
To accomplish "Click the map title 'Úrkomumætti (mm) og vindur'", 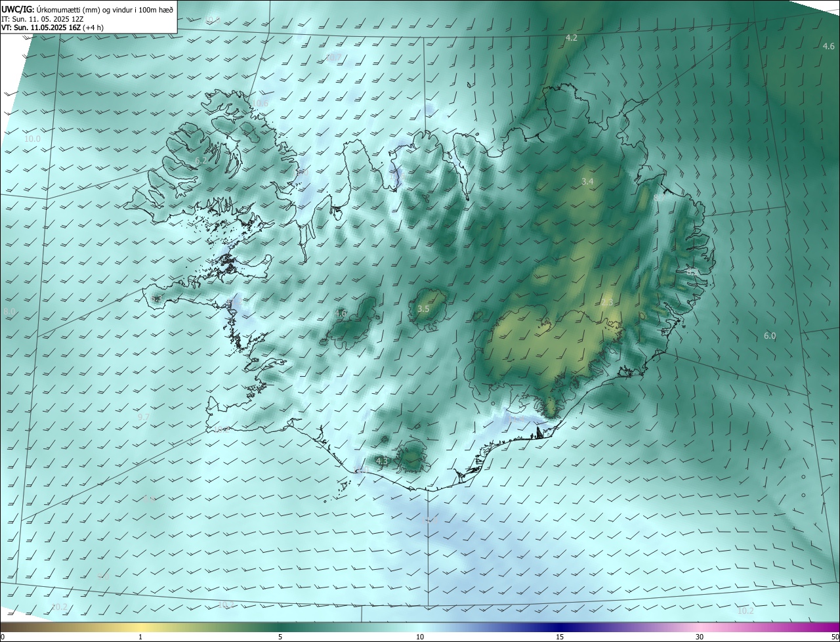I will tap(84, 9).
